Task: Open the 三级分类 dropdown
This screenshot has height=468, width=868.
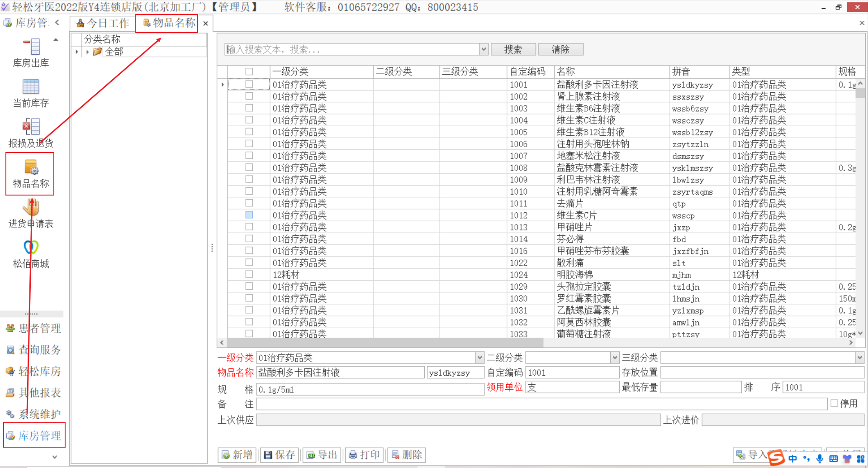Action: tap(859, 358)
